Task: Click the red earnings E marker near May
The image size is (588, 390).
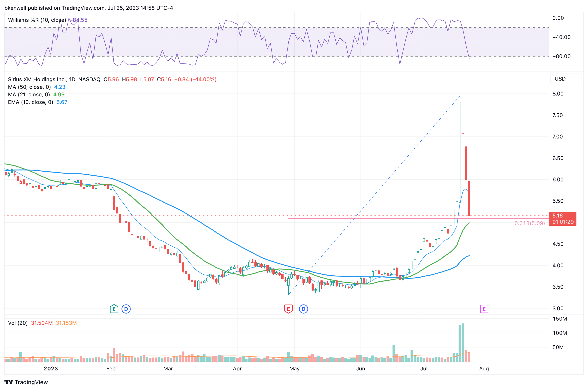Action: [288, 309]
